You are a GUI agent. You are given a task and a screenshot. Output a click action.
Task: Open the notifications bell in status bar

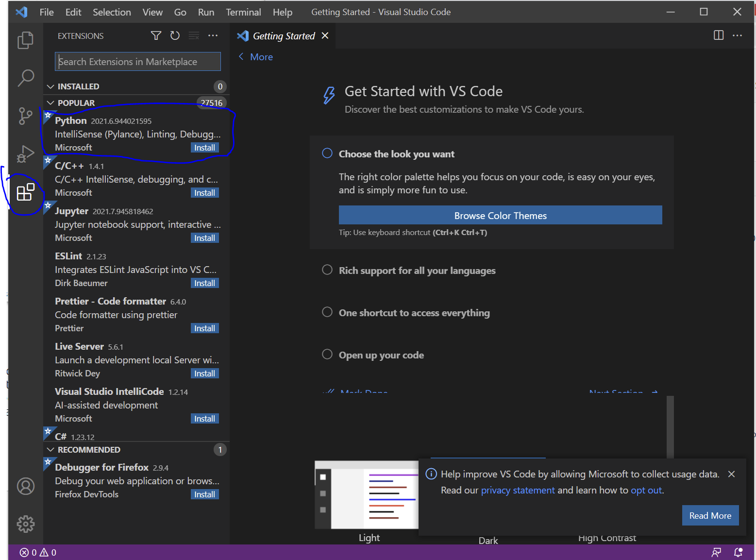click(739, 552)
